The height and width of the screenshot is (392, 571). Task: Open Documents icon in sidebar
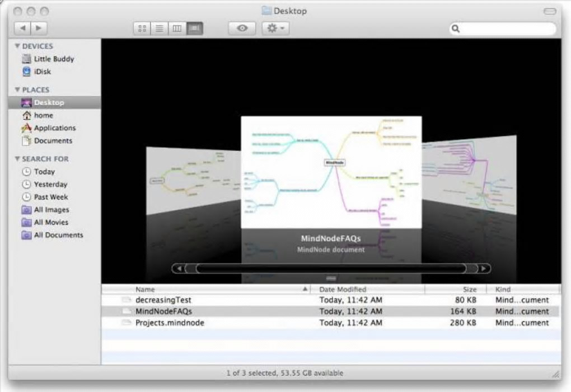(26, 141)
